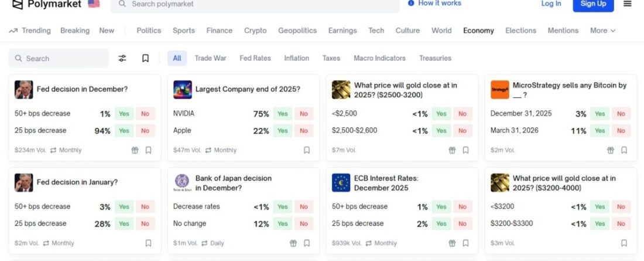Click the How it works info icon
The image size is (644, 261).
click(x=411, y=4)
